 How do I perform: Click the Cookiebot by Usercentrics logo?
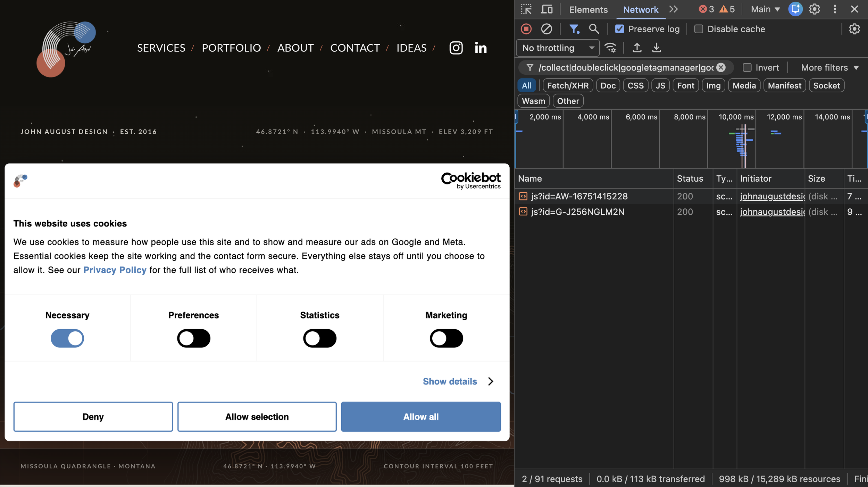click(x=470, y=181)
